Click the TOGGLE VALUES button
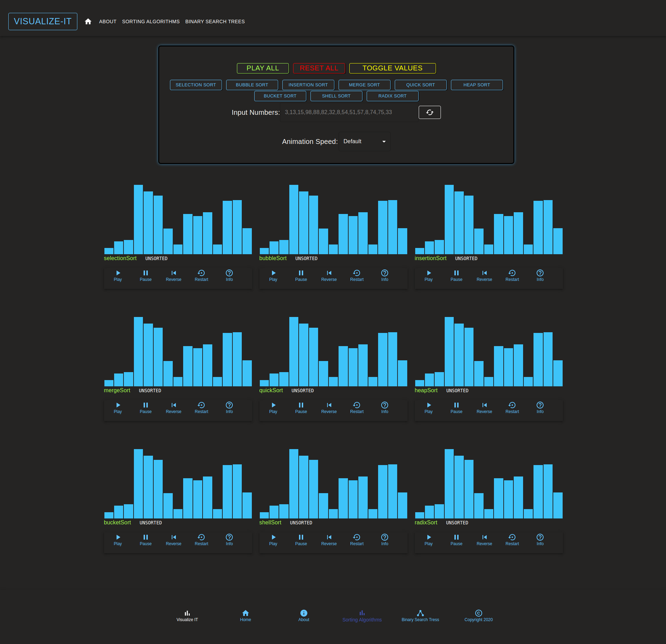666x644 pixels. tap(392, 68)
